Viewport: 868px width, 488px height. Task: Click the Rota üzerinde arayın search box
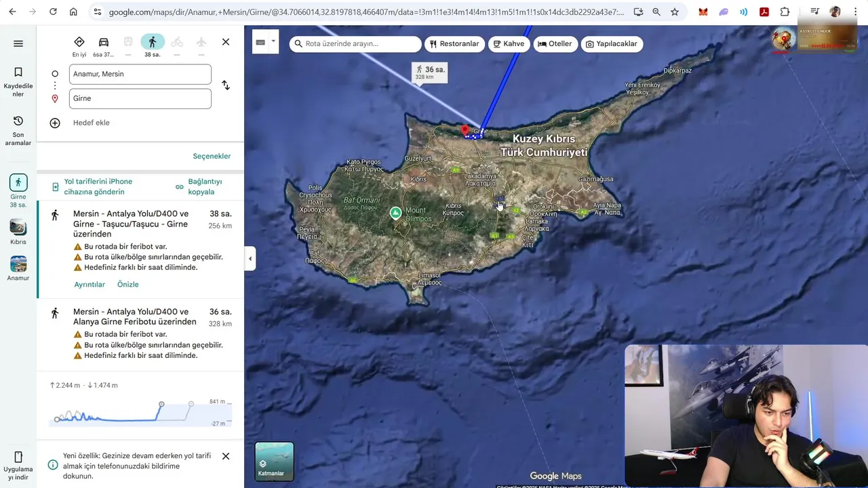tap(355, 43)
